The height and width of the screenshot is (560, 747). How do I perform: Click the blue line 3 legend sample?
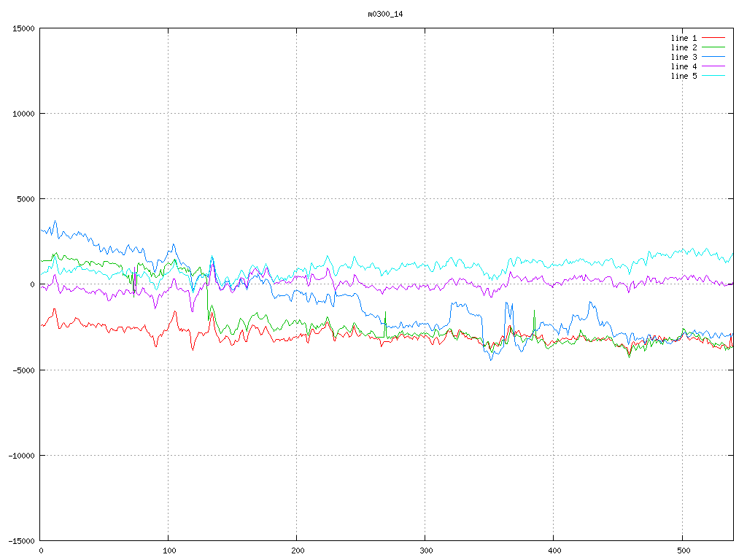(x=713, y=57)
